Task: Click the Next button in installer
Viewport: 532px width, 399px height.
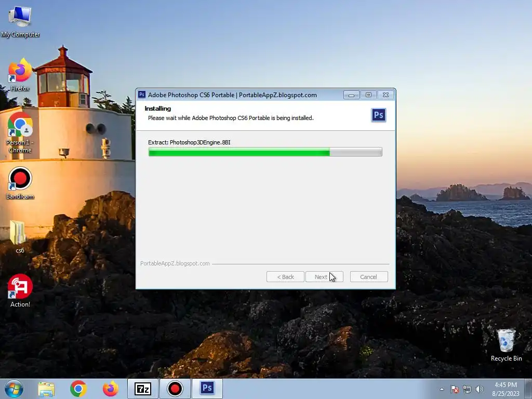Action: [x=324, y=277]
